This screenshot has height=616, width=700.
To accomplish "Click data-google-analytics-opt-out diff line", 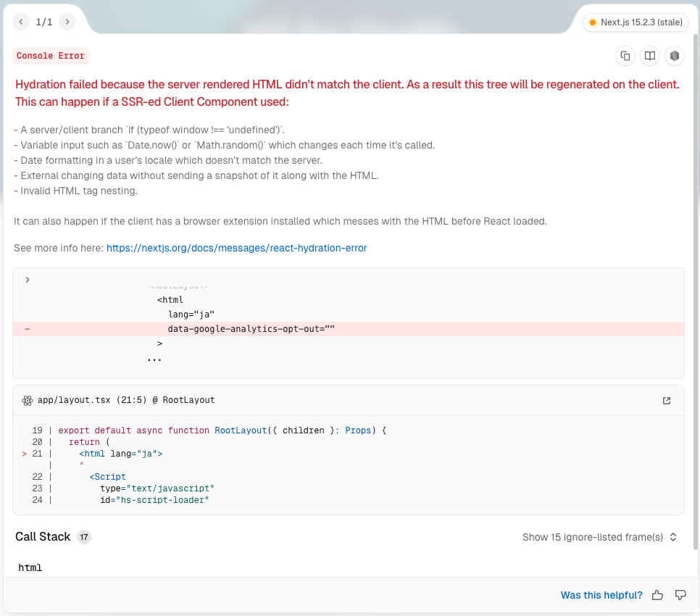I will click(349, 329).
